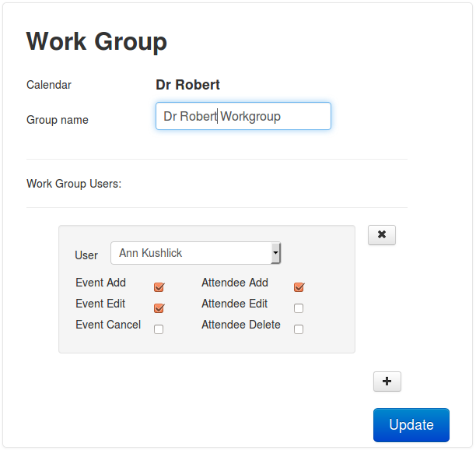Open the User dropdown showing Ann Kushlick

(x=195, y=253)
